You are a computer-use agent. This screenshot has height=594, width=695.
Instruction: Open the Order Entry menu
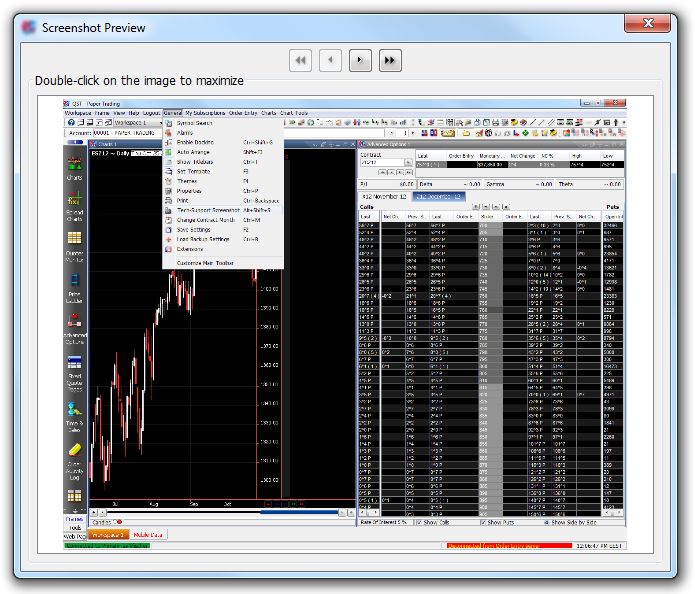pyautogui.click(x=243, y=113)
